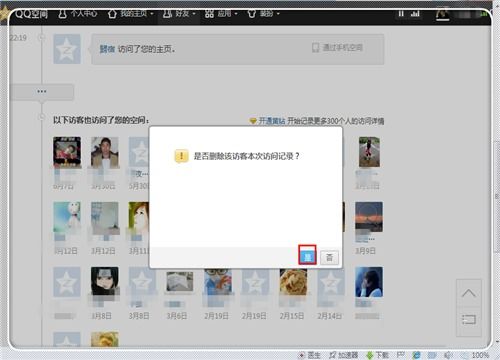Open the user avatar in top bar
Screen dimensions: 500x360
coord(443,14)
